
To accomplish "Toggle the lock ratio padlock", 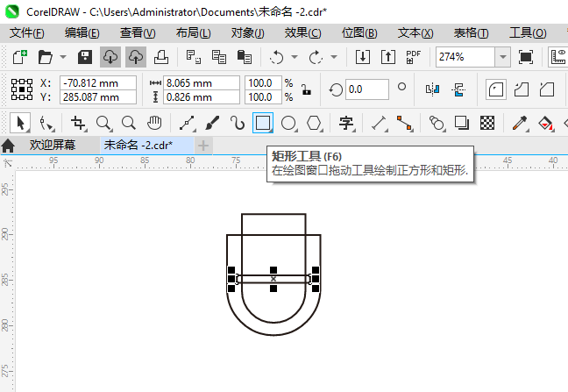I will click(307, 89).
